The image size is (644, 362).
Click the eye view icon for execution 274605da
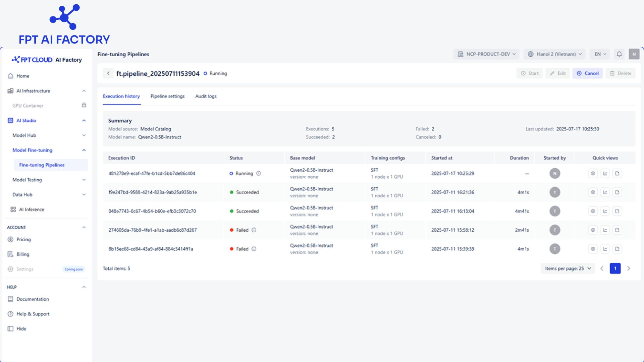pos(593,230)
